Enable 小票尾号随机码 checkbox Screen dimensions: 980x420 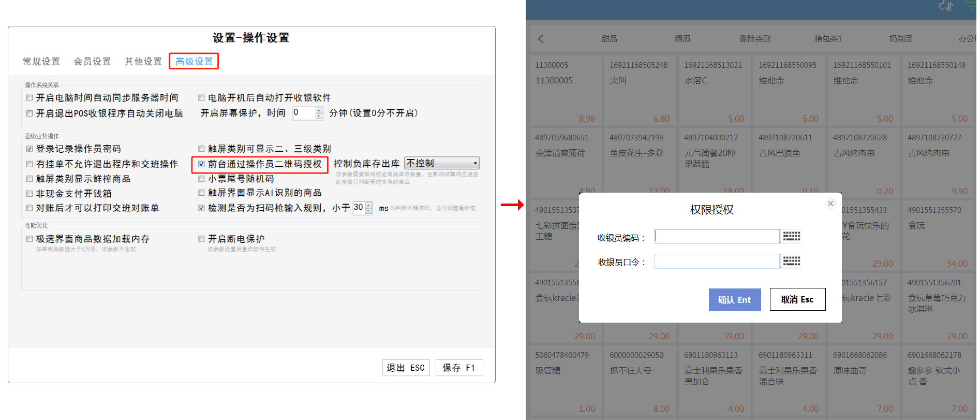click(x=202, y=179)
